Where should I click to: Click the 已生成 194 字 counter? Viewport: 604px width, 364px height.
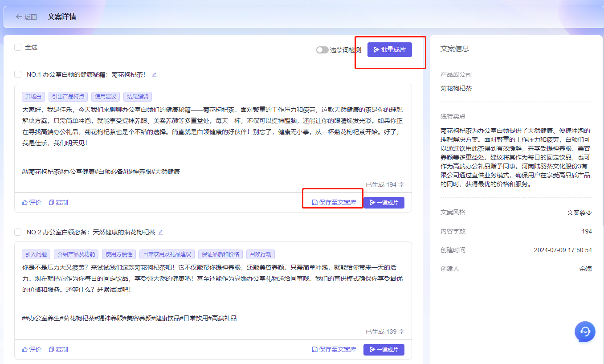click(x=385, y=184)
